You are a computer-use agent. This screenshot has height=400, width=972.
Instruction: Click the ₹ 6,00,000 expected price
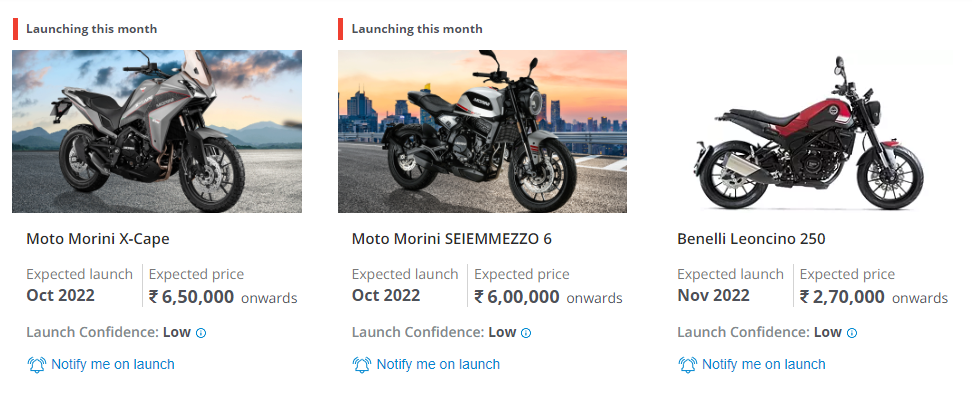(517, 296)
